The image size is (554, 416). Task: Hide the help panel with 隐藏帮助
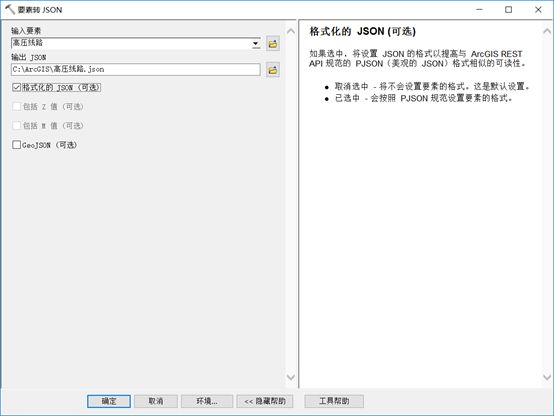pos(265,401)
